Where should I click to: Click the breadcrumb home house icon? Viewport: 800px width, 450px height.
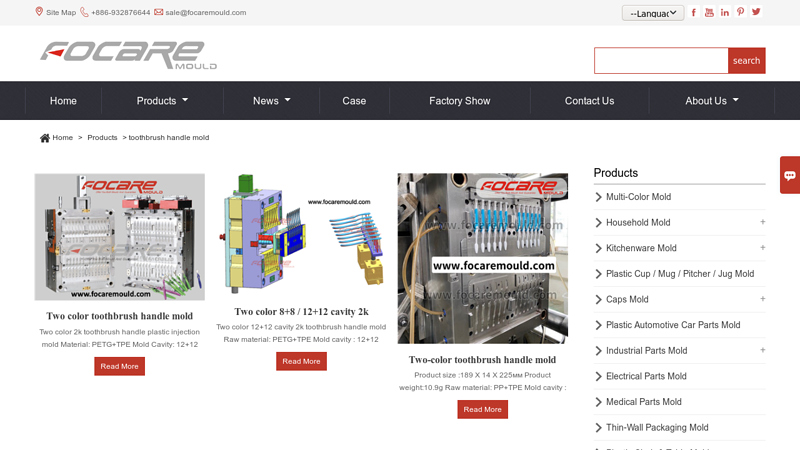coord(45,138)
